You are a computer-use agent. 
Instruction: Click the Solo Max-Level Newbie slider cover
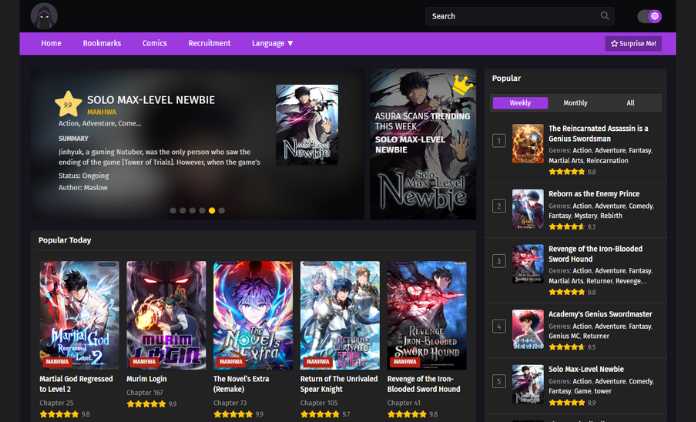tap(307, 125)
